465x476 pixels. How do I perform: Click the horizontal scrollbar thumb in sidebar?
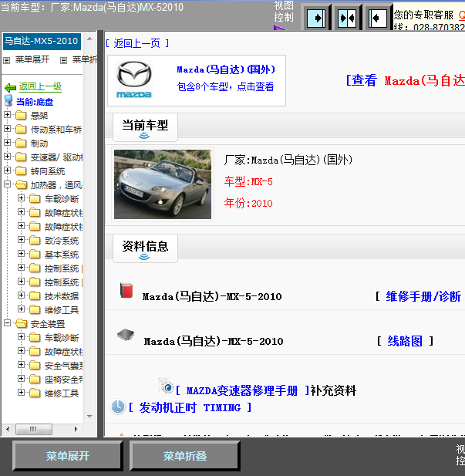tap(34, 429)
